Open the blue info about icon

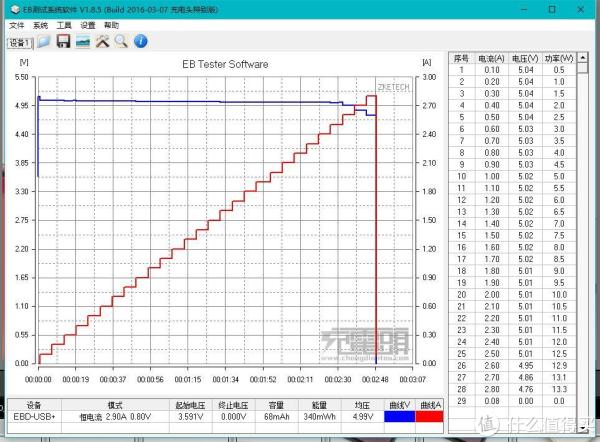point(141,41)
